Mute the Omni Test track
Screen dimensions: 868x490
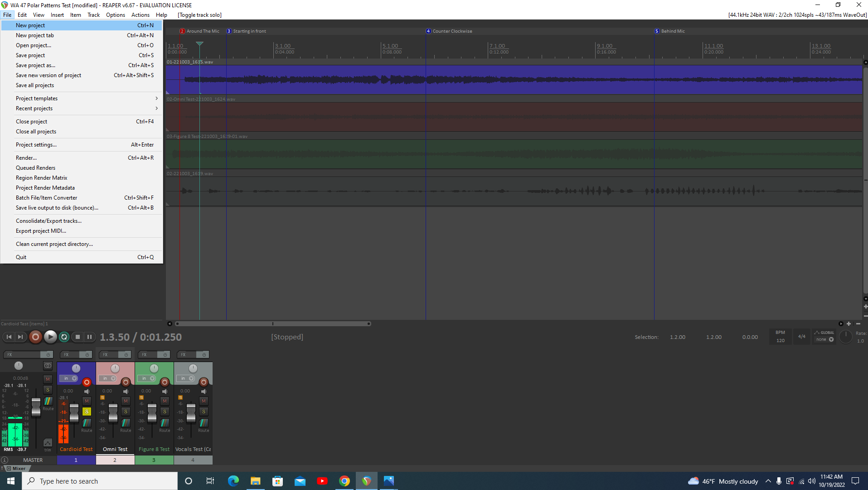click(x=126, y=401)
